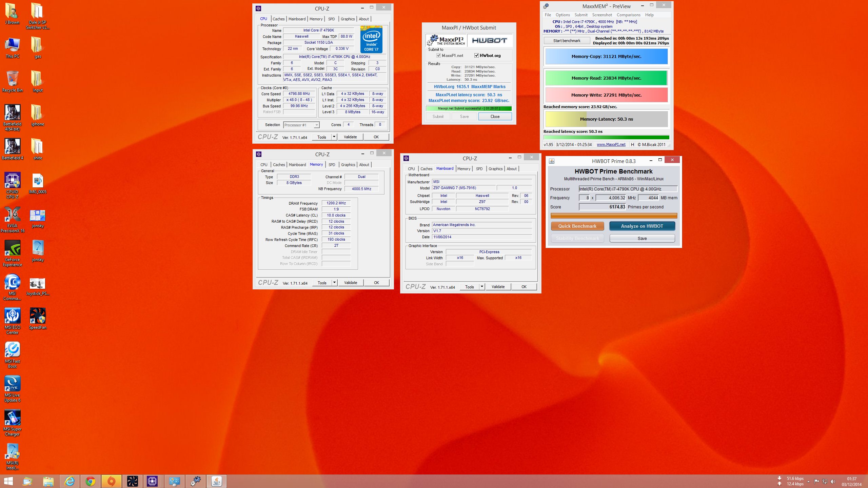The image size is (868, 488).
Task: Open Dale Jr SP Switcher folder
Action: coord(38,16)
